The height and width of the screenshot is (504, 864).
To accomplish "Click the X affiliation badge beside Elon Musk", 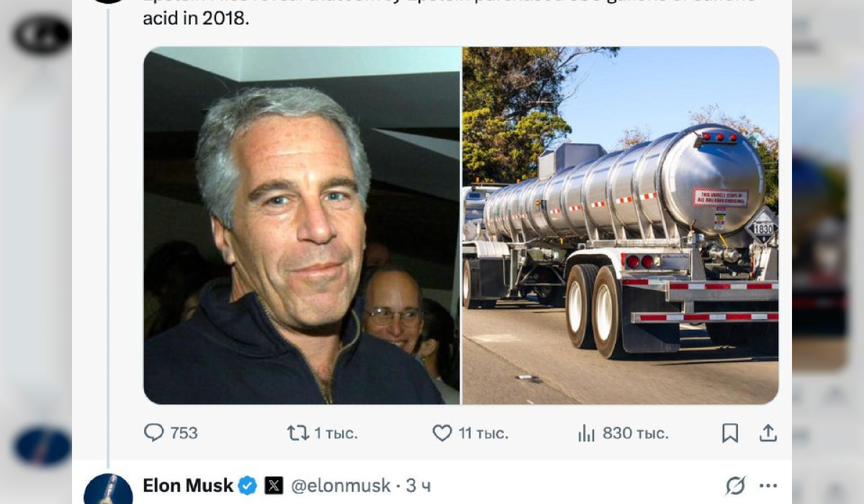I will coord(274,486).
